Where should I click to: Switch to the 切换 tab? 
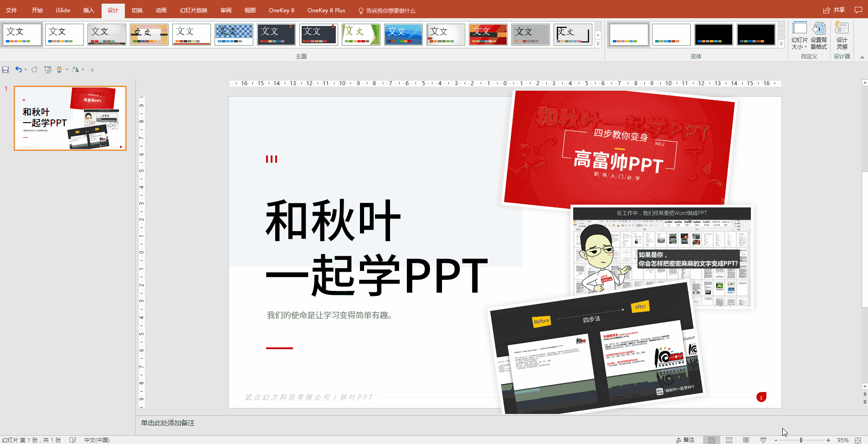137,10
